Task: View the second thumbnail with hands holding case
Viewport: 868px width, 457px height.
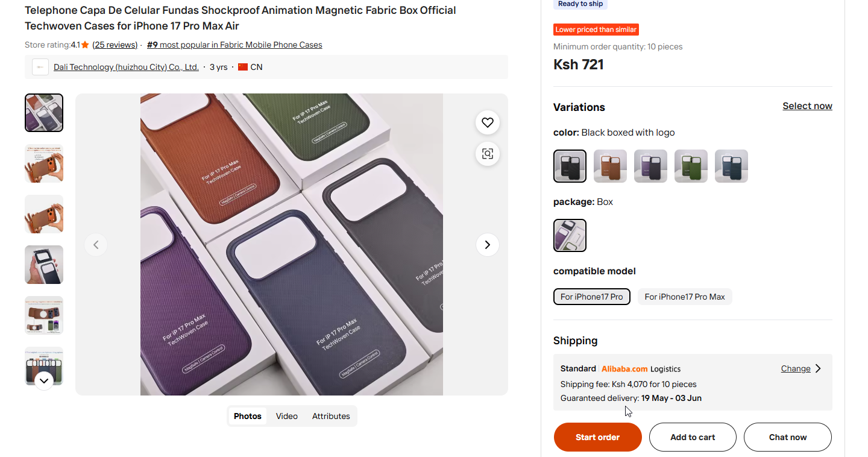Action: coord(44,163)
